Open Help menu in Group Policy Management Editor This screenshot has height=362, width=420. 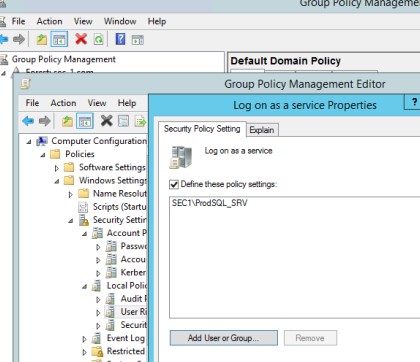127,103
